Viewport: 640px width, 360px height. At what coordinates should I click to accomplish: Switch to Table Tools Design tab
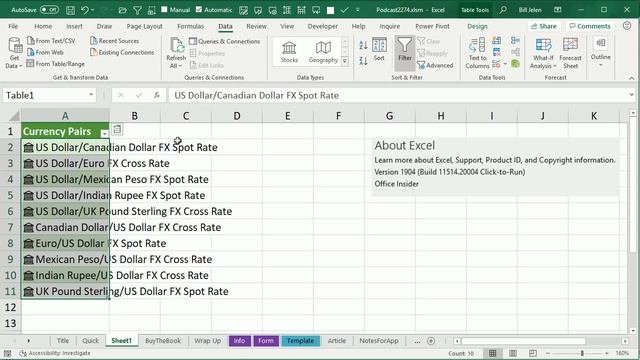point(477,26)
